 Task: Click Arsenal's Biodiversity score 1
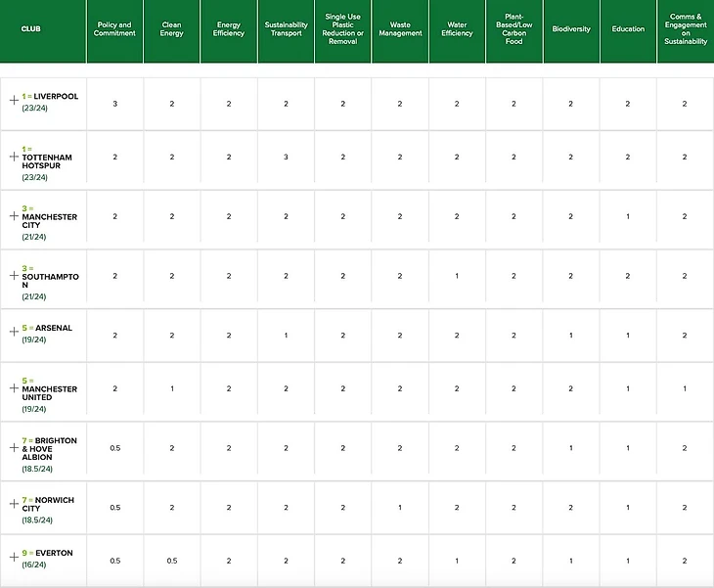570,336
